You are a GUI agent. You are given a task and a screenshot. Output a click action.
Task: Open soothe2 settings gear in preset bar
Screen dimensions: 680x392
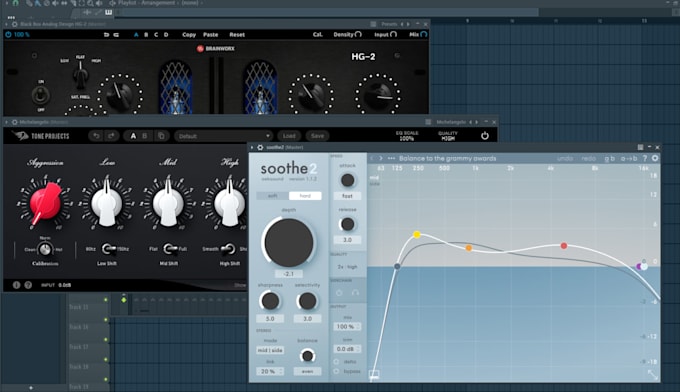pos(655,158)
